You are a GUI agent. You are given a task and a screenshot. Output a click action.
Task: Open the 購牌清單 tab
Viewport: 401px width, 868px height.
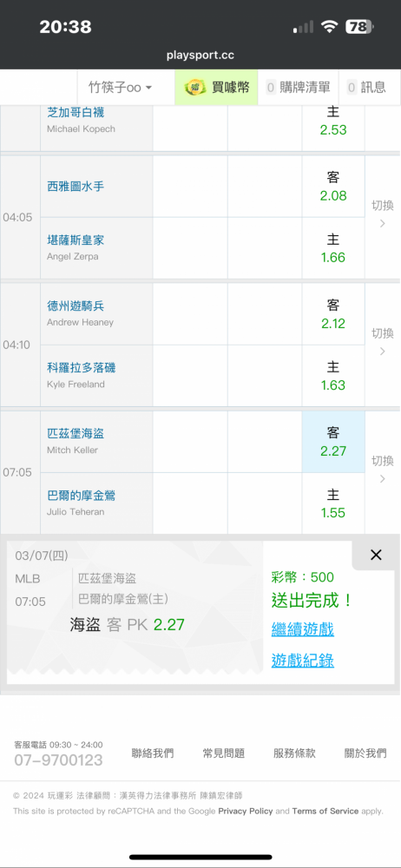point(298,87)
